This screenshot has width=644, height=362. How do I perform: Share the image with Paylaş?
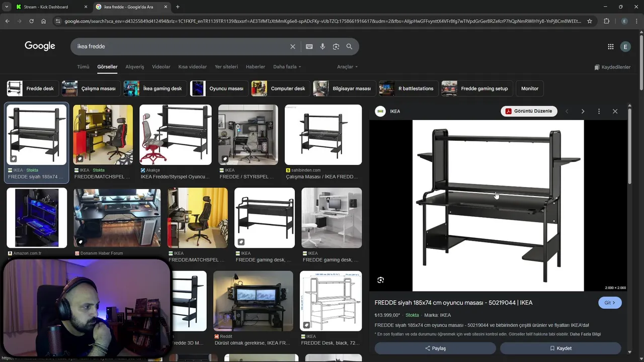pyautogui.click(x=435, y=348)
